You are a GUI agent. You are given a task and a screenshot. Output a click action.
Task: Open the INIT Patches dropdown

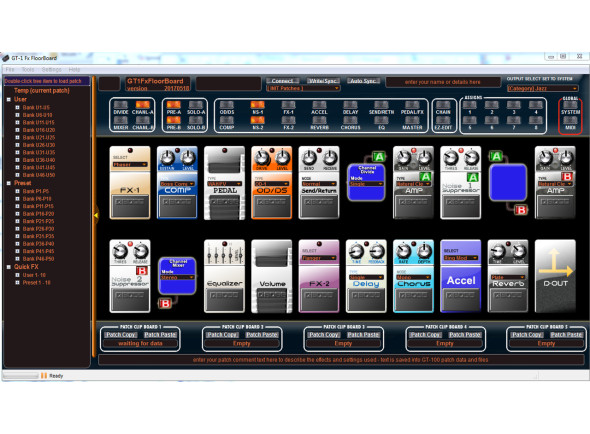click(303, 88)
